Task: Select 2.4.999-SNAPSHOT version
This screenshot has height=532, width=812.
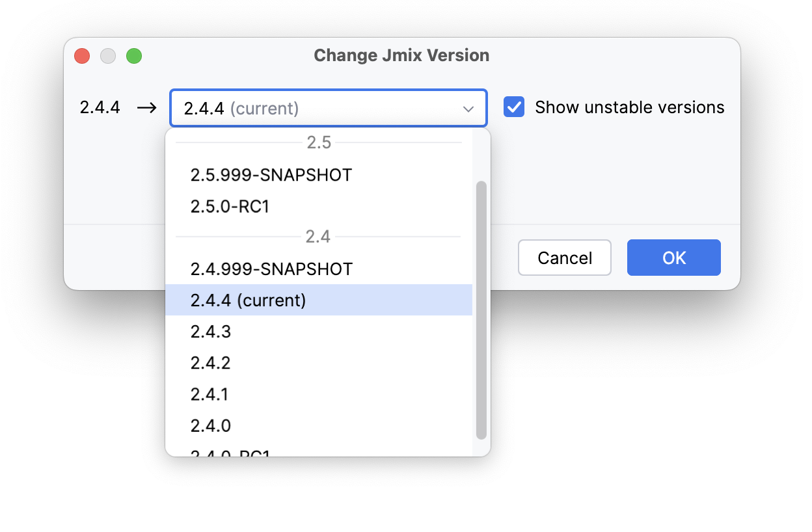Action: click(x=271, y=269)
